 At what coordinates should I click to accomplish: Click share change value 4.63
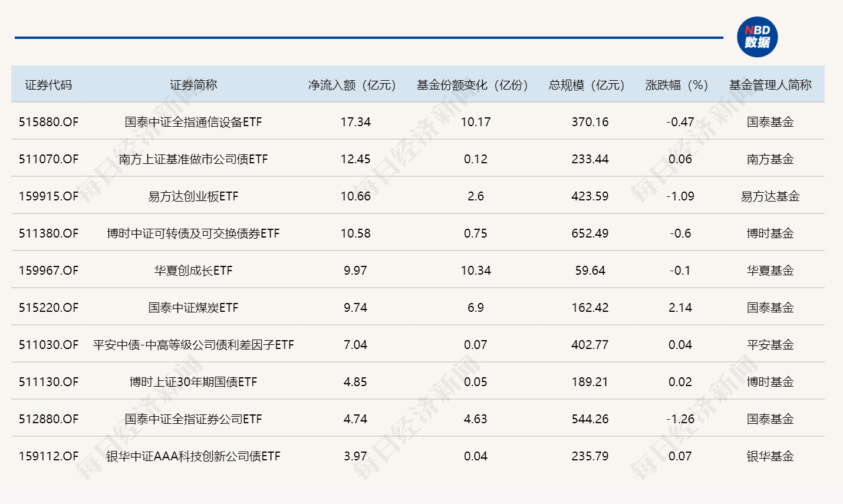[476, 419]
